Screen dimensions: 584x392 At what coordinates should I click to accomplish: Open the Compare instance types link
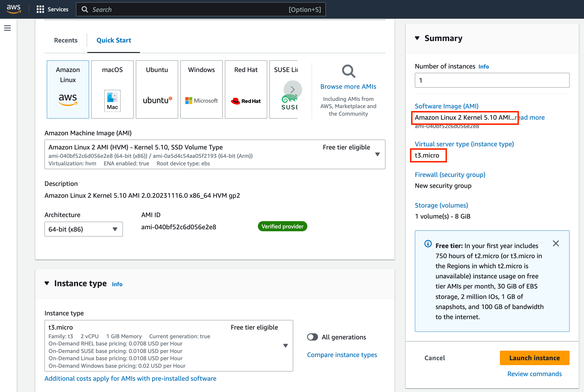pyautogui.click(x=342, y=355)
